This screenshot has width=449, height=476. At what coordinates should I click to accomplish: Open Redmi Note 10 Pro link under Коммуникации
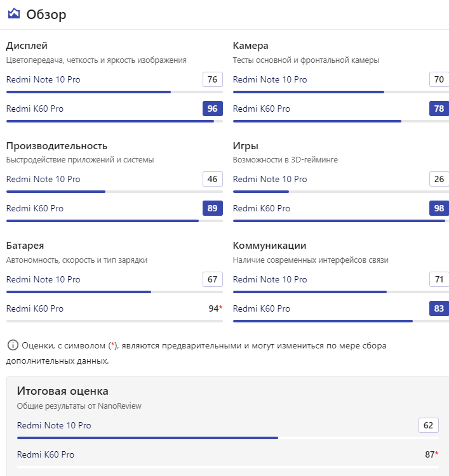tap(270, 279)
